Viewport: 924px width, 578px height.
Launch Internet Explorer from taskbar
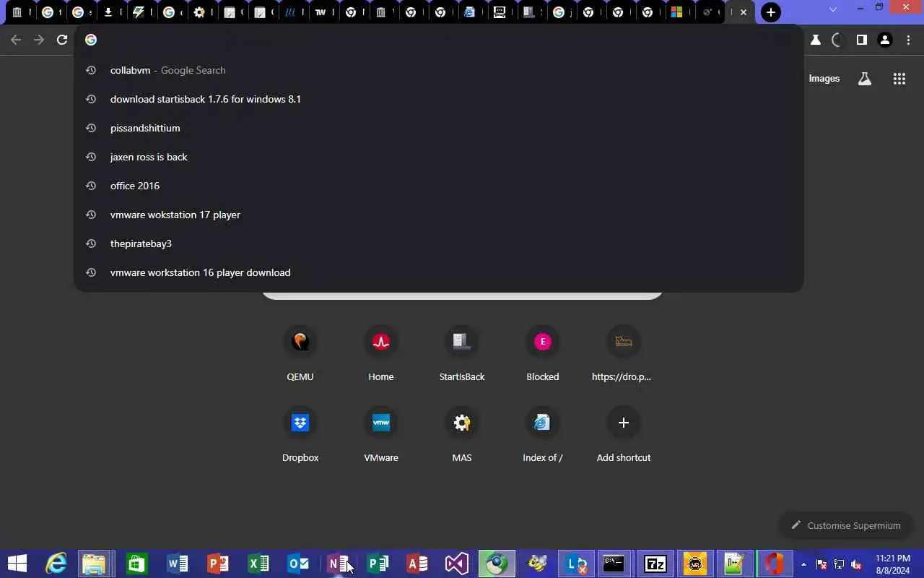tap(56, 564)
